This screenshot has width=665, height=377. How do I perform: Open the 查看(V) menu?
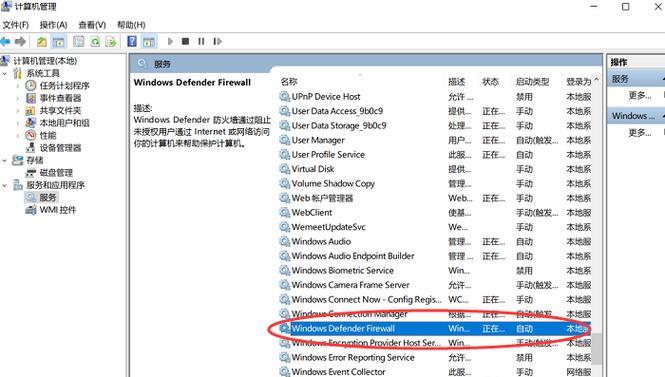92,25
